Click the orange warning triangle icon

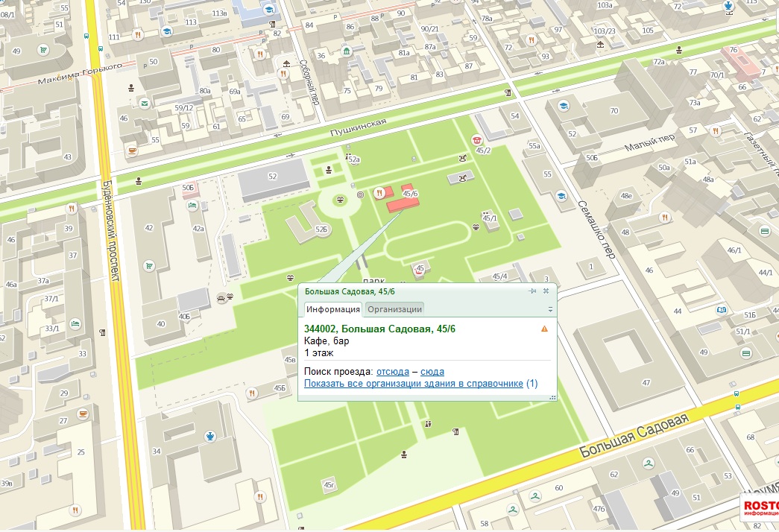[544, 329]
